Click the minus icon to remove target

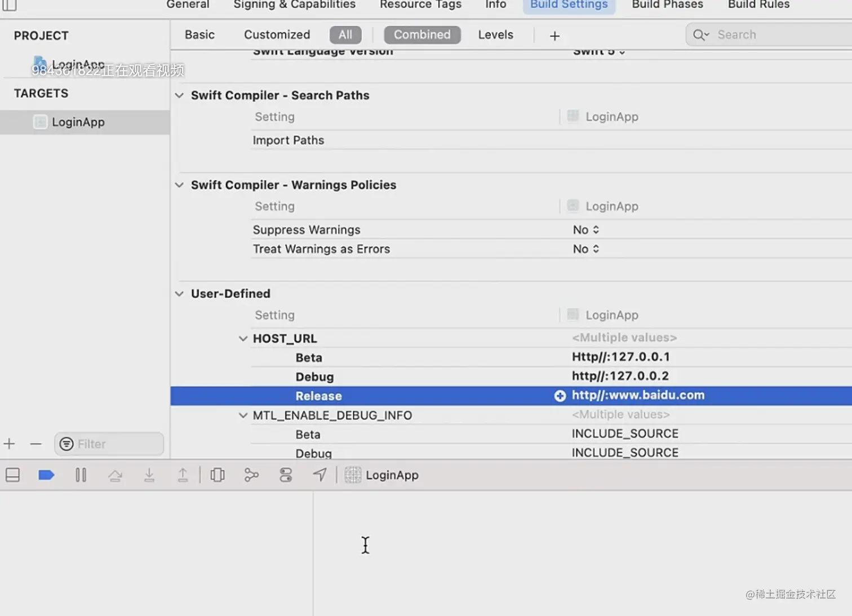(35, 444)
